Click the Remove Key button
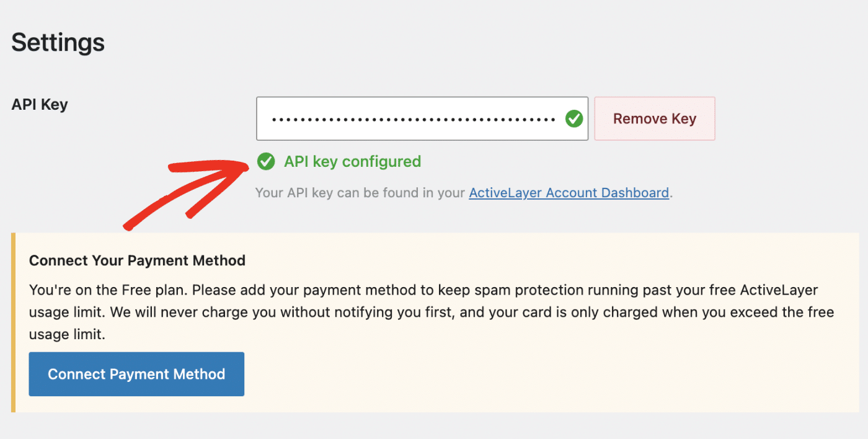The height and width of the screenshot is (439, 868). [x=655, y=118]
